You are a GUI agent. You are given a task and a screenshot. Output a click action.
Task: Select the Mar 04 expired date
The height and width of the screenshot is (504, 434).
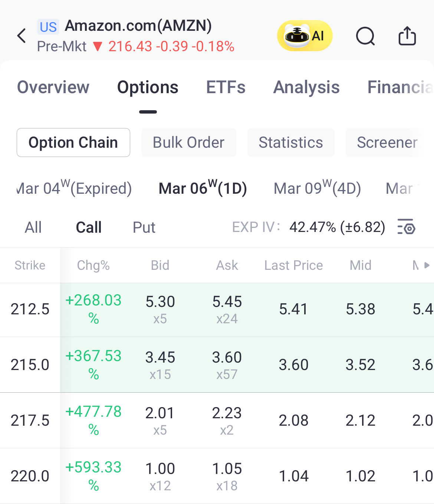coord(74,189)
